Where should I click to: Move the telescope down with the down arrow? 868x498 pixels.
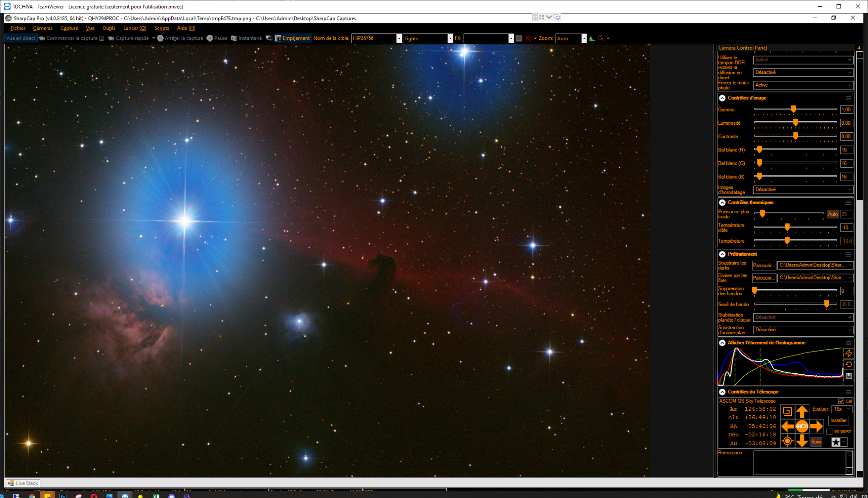(801, 441)
